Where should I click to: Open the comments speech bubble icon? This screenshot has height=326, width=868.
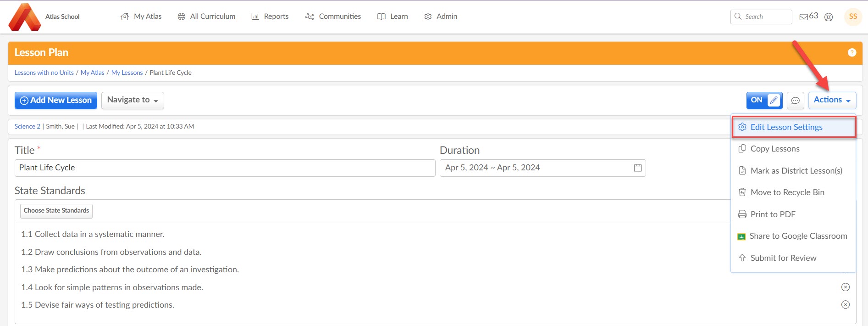796,101
